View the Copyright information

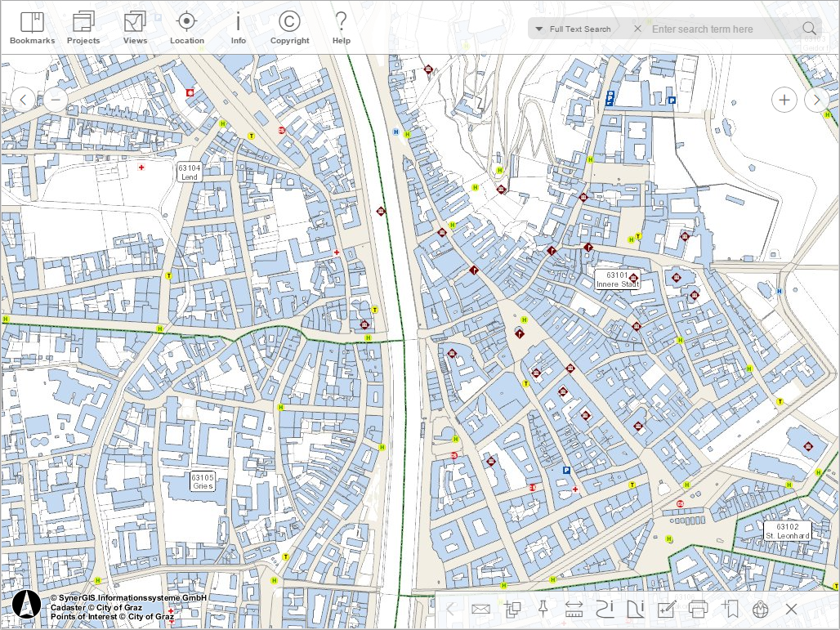(289, 25)
